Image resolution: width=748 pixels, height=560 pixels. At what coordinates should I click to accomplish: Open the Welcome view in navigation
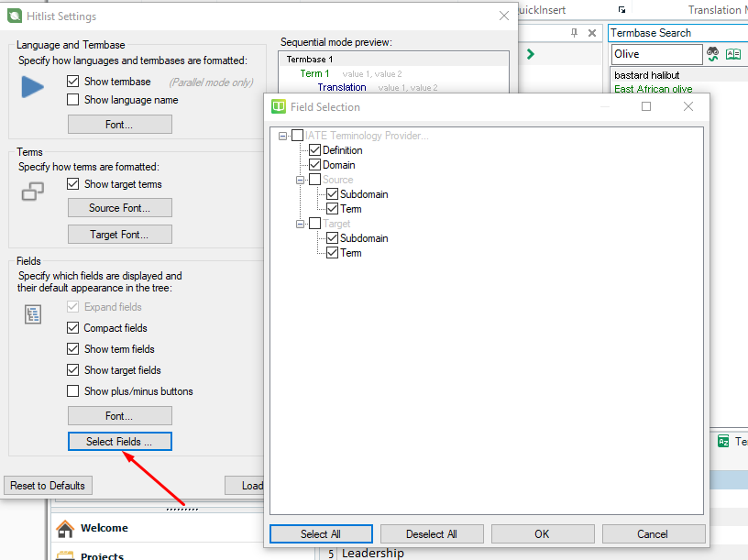[104, 528]
